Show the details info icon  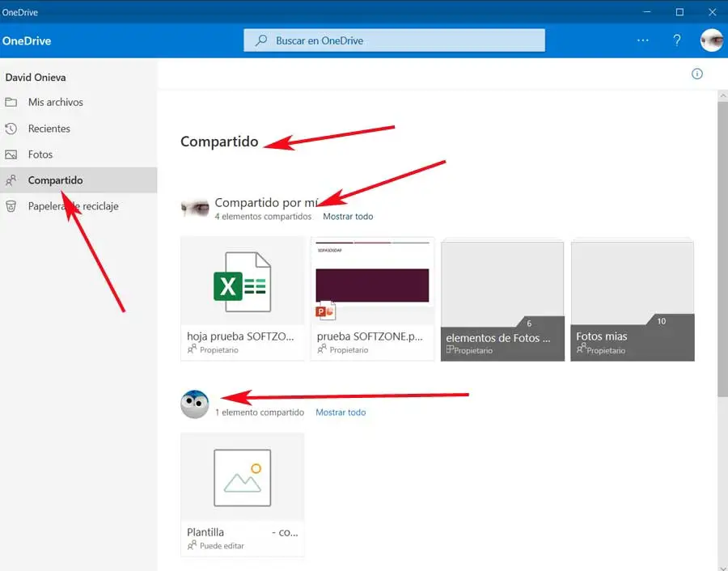click(x=697, y=74)
